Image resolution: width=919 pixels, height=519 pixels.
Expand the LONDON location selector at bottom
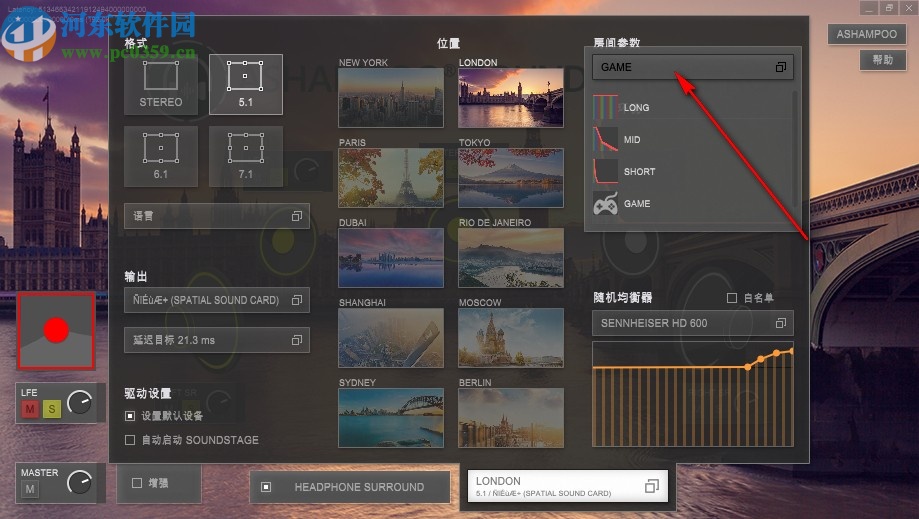click(x=567, y=486)
